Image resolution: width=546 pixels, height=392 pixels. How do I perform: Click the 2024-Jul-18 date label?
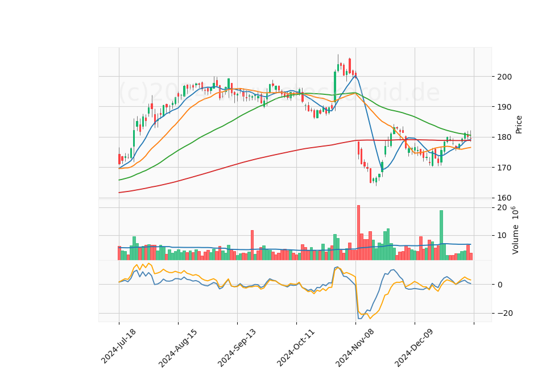pos(118,346)
